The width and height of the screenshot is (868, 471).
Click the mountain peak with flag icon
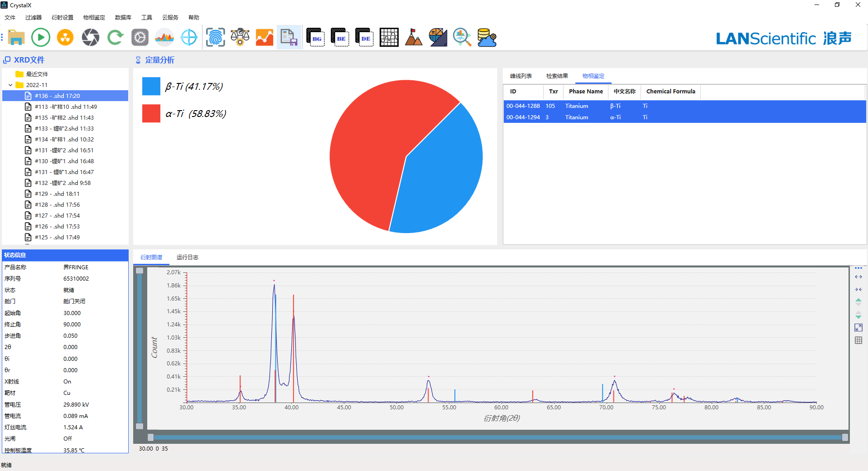413,37
